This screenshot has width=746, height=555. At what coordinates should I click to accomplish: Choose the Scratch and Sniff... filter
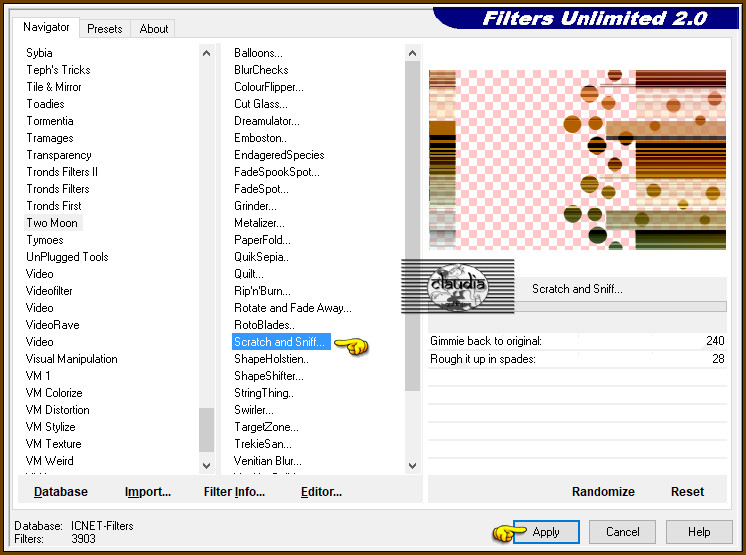coord(281,341)
